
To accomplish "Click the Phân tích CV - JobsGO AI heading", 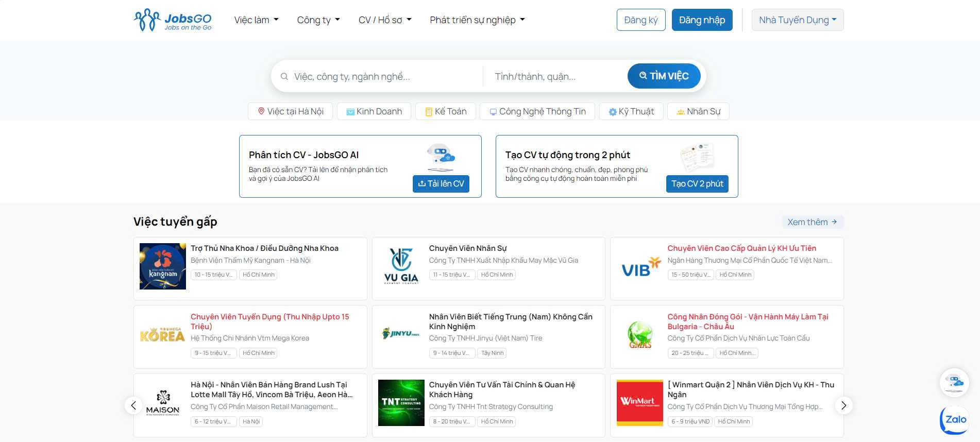I will (x=303, y=155).
